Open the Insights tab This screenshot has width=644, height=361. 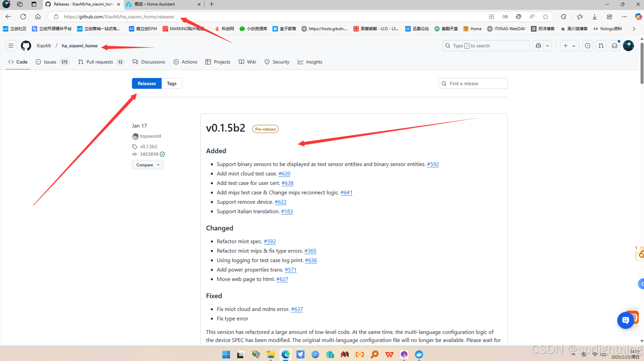point(310,62)
